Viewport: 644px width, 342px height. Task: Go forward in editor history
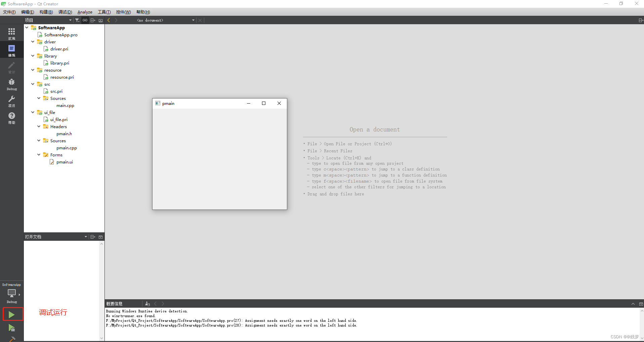pyautogui.click(x=116, y=20)
